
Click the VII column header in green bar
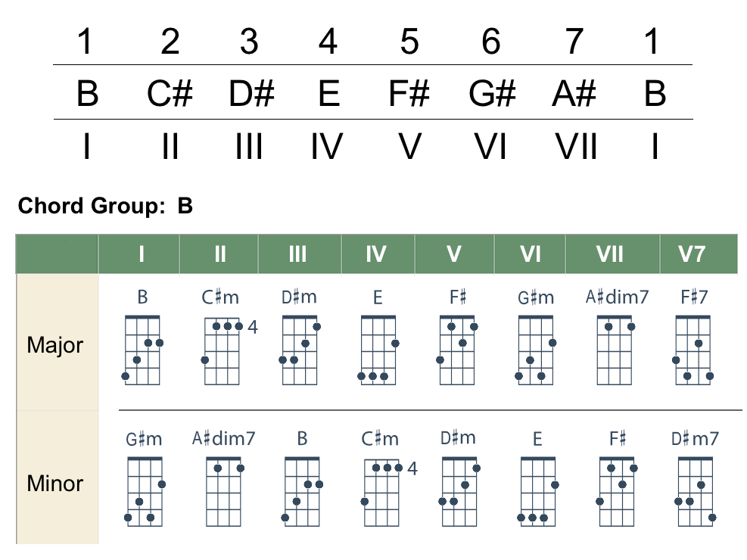pyautogui.click(x=610, y=254)
